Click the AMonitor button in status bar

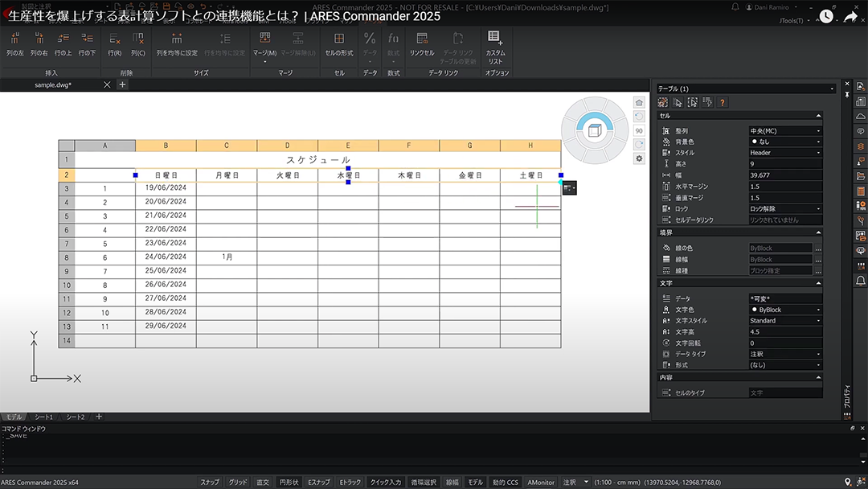[541, 483]
